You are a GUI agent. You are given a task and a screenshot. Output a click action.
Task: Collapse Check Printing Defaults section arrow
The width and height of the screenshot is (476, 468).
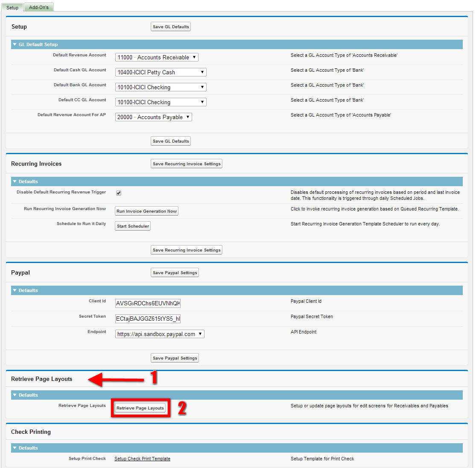pos(15,448)
